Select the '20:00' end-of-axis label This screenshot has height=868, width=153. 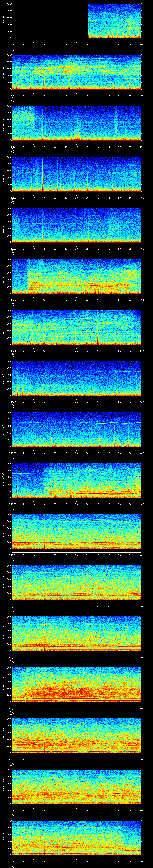coord(141,555)
